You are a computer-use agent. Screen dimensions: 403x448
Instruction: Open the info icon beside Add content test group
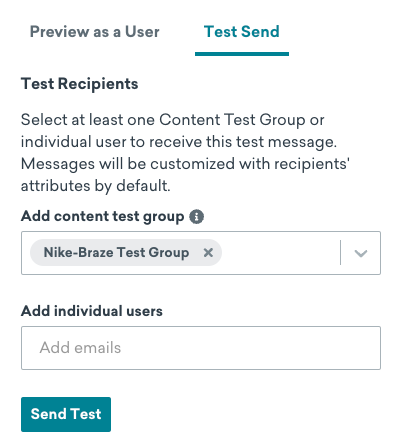pos(197,217)
